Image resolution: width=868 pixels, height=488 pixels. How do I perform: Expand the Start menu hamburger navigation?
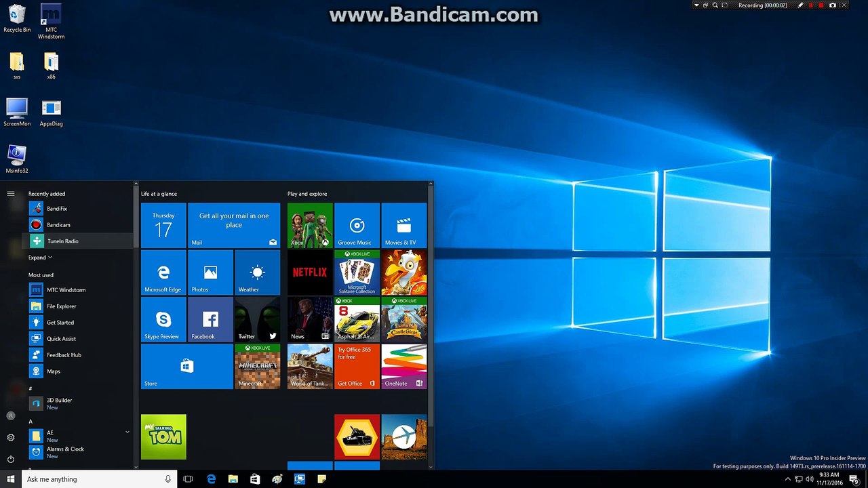pyautogui.click(x=11, y=194)
